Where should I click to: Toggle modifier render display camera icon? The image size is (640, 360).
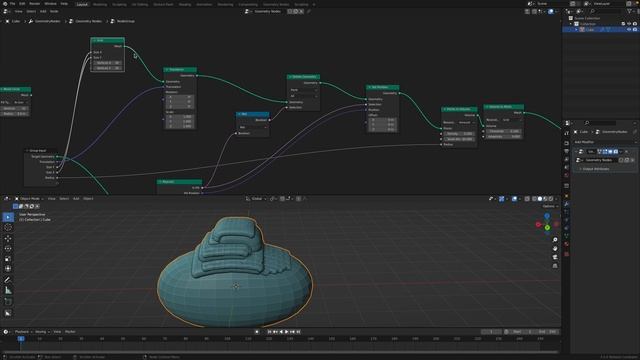[x=616, y=151]
